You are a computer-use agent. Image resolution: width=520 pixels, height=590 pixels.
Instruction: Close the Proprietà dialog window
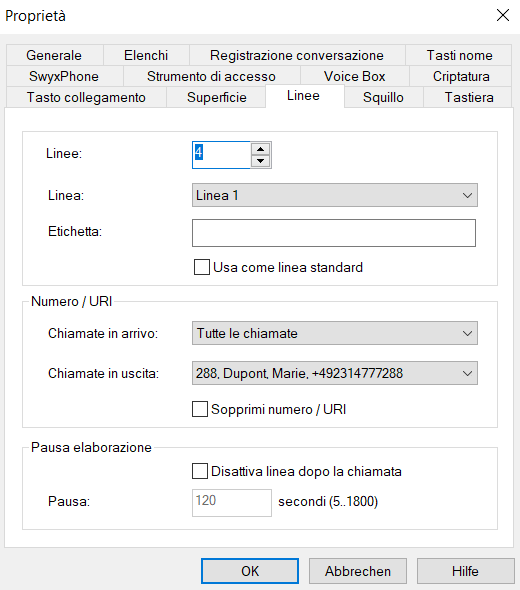[x=503, y=15]
